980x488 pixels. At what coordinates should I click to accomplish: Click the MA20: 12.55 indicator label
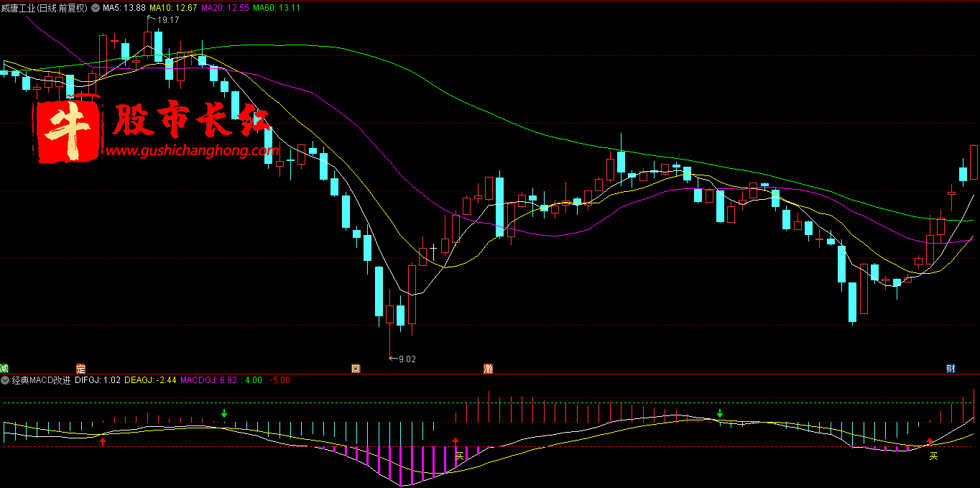coord(224,8)
